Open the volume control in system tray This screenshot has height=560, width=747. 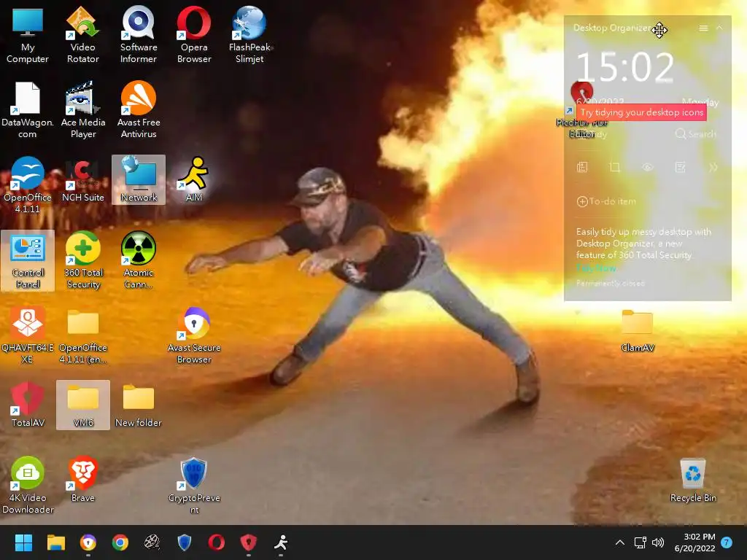tap(658, 542)
